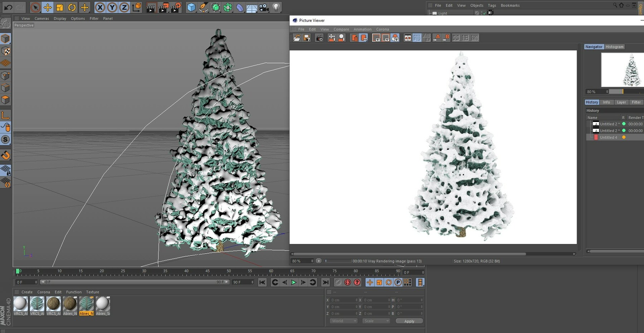Toggle the Light object's green enable checkmark
The width and height of the screenshot is (644, 333).
[484, 13]
